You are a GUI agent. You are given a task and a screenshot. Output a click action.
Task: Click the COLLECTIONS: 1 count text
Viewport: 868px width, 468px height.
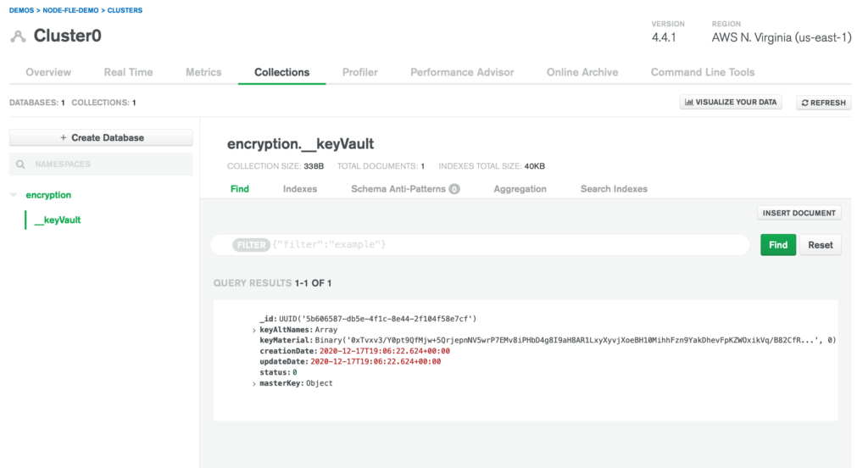(x=104, y=103)
